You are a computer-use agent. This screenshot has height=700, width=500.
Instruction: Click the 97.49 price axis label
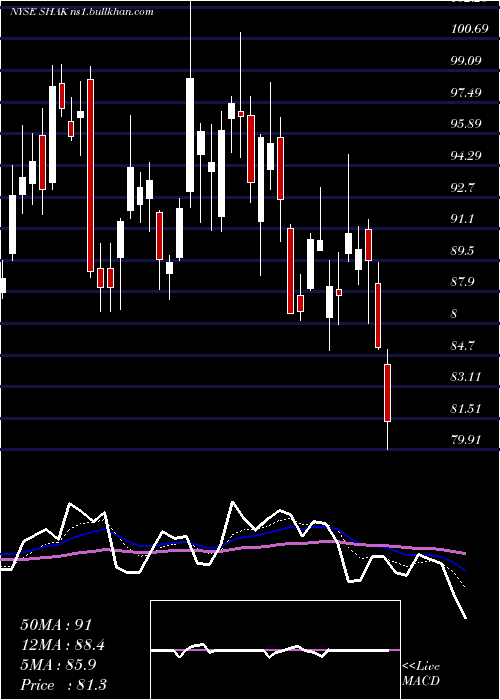(468, 93)
